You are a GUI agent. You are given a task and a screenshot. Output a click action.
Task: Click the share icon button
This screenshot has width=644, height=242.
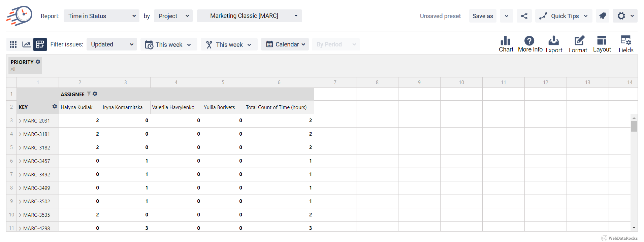(524, 16)
